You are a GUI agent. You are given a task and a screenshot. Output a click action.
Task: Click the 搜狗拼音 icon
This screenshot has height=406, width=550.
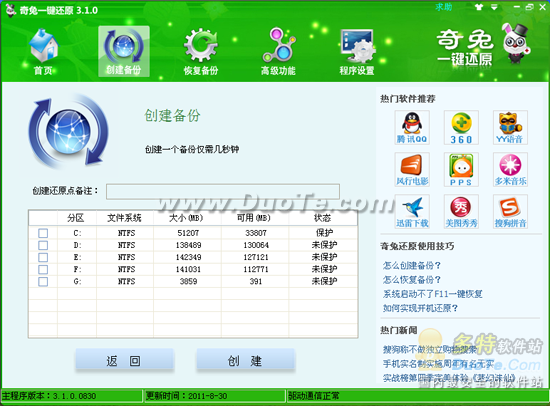coord(510,212)
